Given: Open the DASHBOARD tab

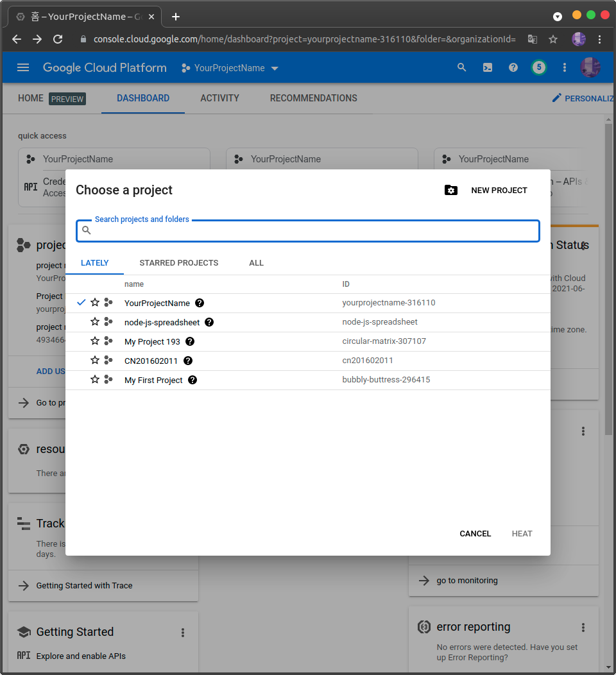Looking at the screenshot, I should [143, 98].
